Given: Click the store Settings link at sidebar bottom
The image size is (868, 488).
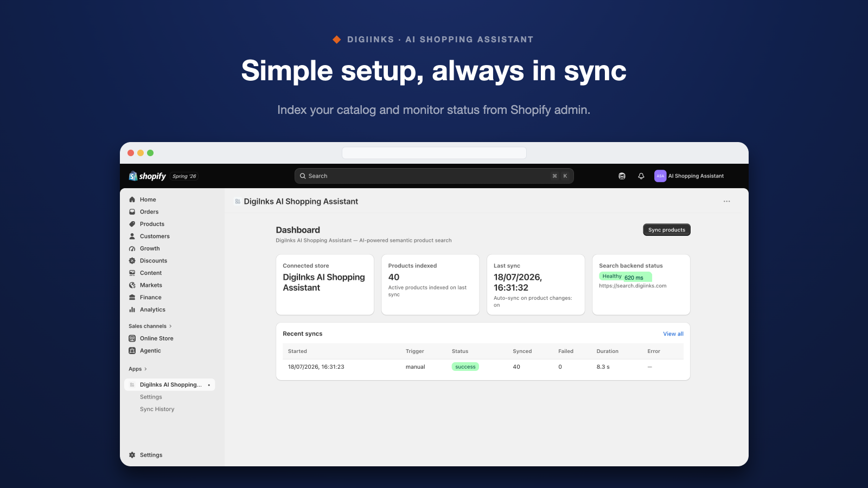Looking at the screenshot, I should coord(151,455).
